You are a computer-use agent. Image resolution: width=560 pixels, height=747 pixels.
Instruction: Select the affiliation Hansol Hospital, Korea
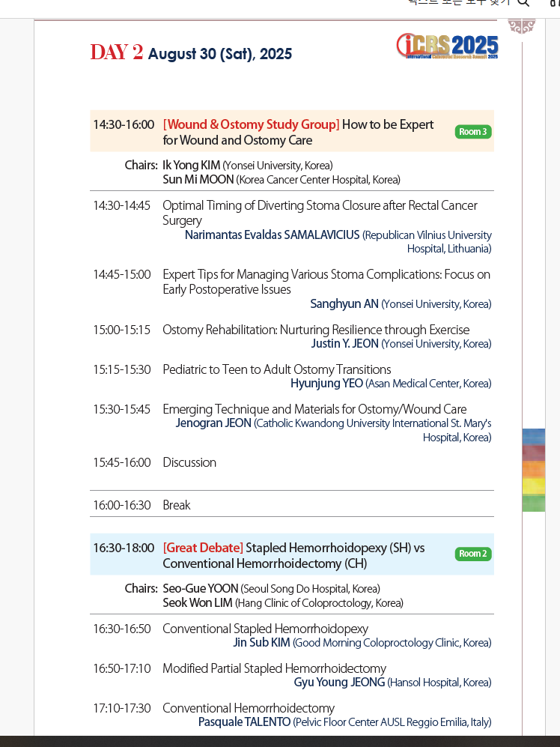pyautogui.click(x=439, y=683)
